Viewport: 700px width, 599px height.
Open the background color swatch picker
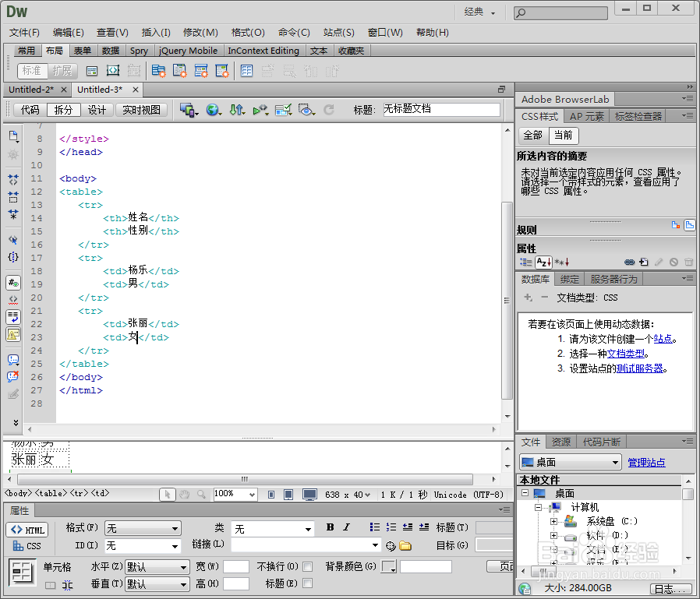(389, 566)
